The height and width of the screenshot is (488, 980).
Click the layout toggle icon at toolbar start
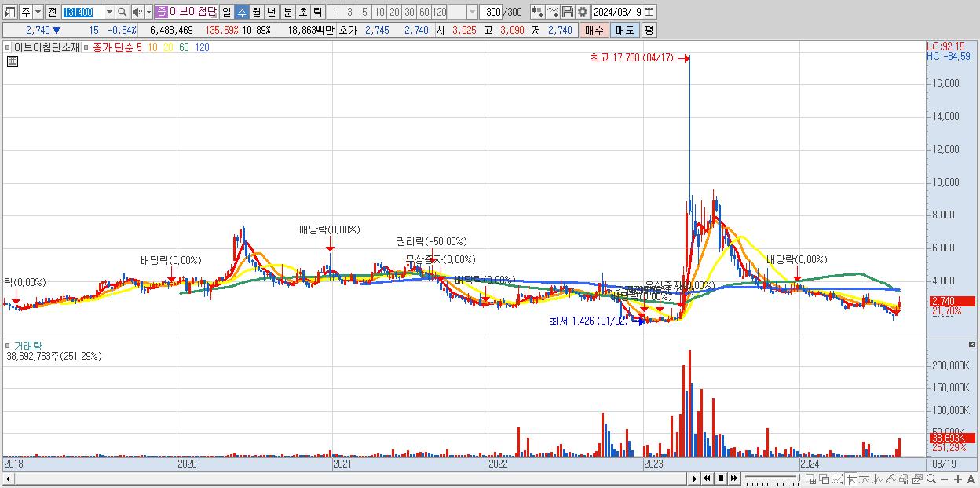pos(10,12)
